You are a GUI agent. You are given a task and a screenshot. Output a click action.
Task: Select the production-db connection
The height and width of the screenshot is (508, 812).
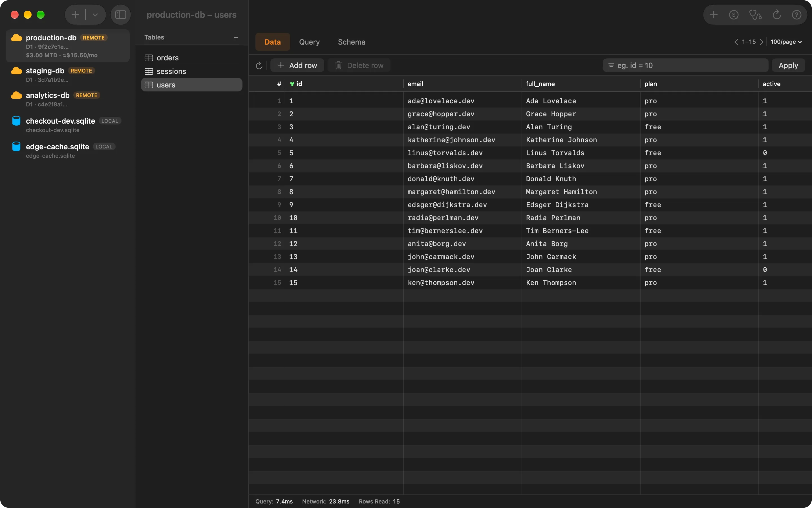coord(68,46)
